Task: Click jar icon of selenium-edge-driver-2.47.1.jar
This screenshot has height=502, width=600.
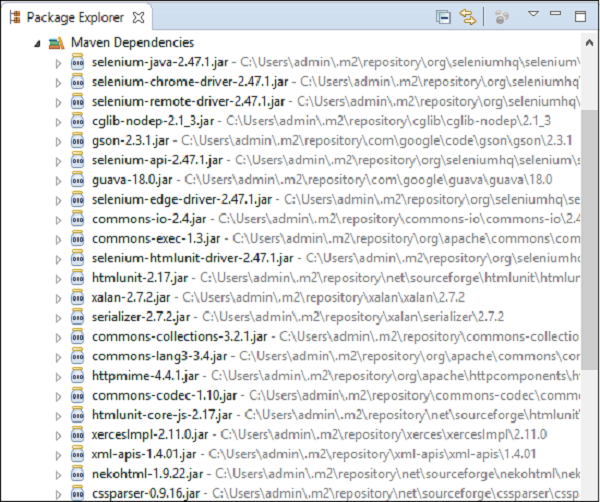Action: click(x=78, y=199)
